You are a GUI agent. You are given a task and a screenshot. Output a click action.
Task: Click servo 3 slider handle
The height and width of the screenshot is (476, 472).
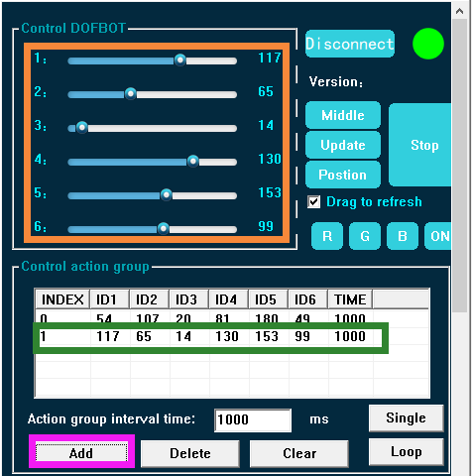tap(82, 127)
